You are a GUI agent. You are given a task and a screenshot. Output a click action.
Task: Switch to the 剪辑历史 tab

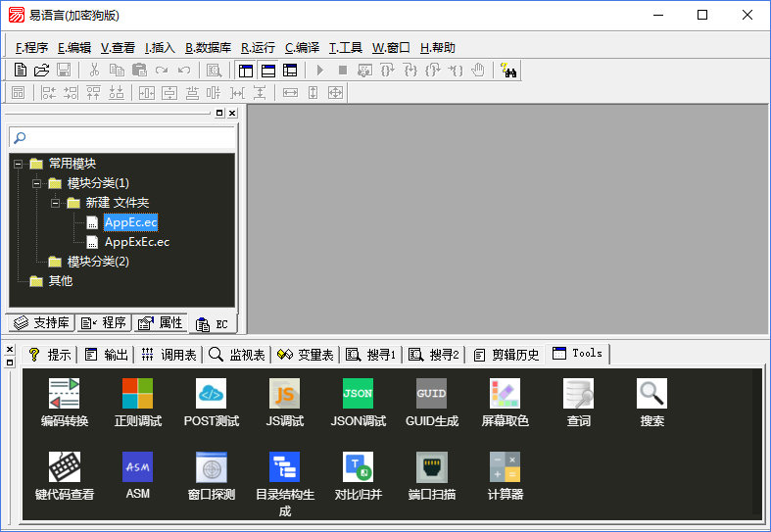point(506,355)
